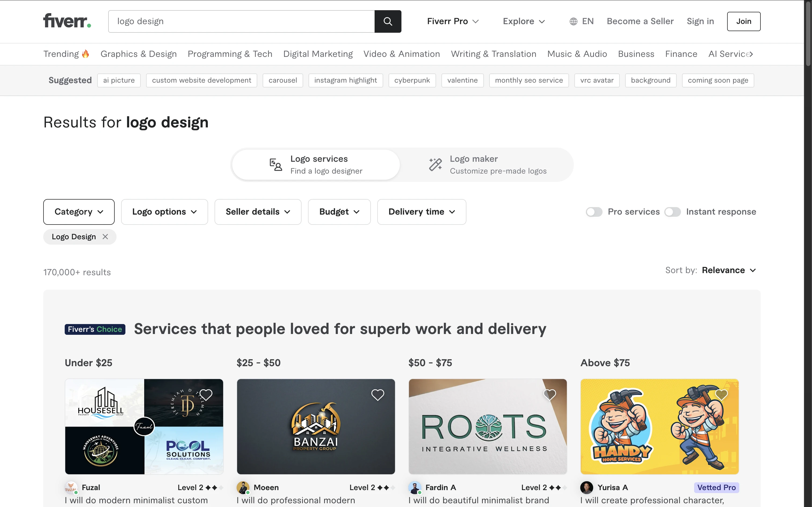
Task: Open the Writing & Translation category
Action: tap(494, 54)
